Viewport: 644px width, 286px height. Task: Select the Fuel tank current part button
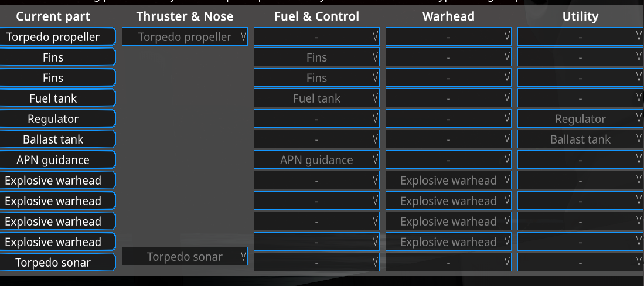[x=57, y=98]
